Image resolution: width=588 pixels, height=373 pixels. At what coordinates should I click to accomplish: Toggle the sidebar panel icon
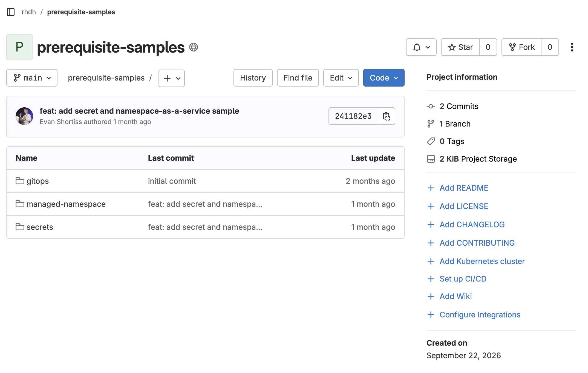click(11, 12)
